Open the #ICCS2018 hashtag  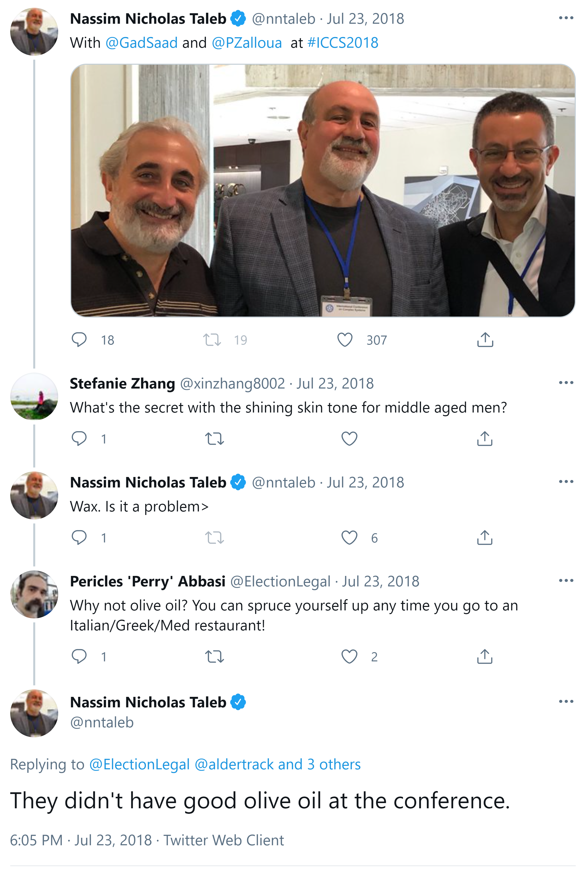[x=342, y=43]
